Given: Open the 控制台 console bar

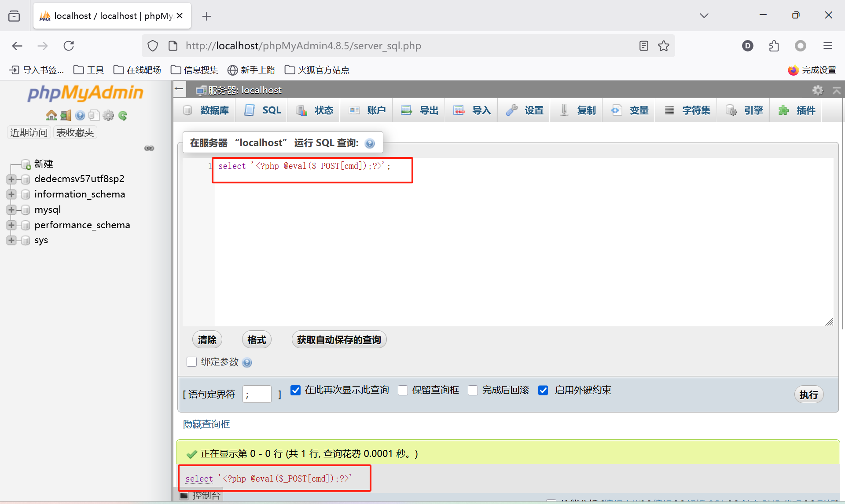Looking at the screenshot, I should pyautogui.click(x=200, y=496).
